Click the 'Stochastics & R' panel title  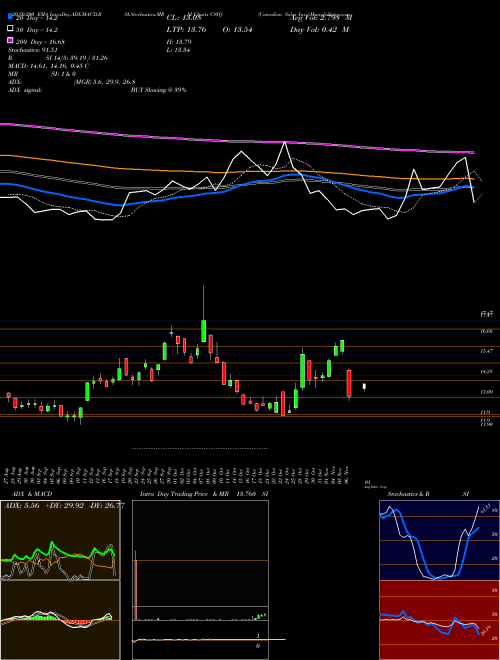pos(408,494)
